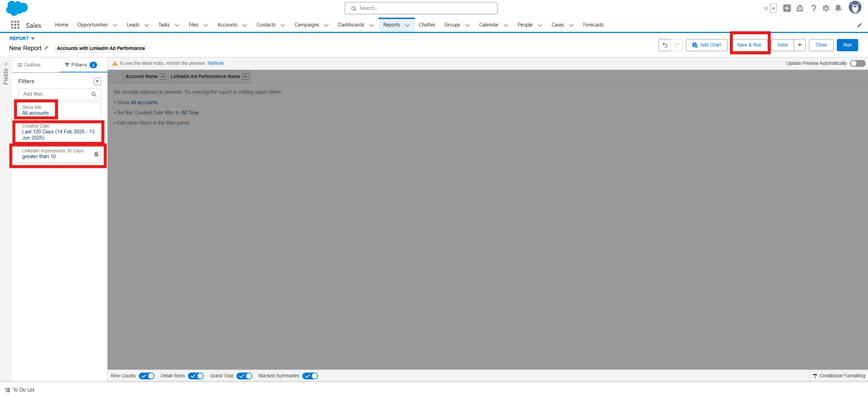Open the Dashboards navigation tab
Viewport: 868px width, 396px height.
[x=351, y=25]
